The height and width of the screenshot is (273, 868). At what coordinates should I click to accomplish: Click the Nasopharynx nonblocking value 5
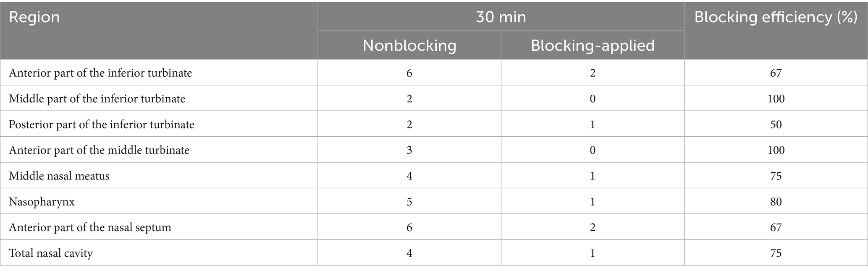[x=409, y=202]
